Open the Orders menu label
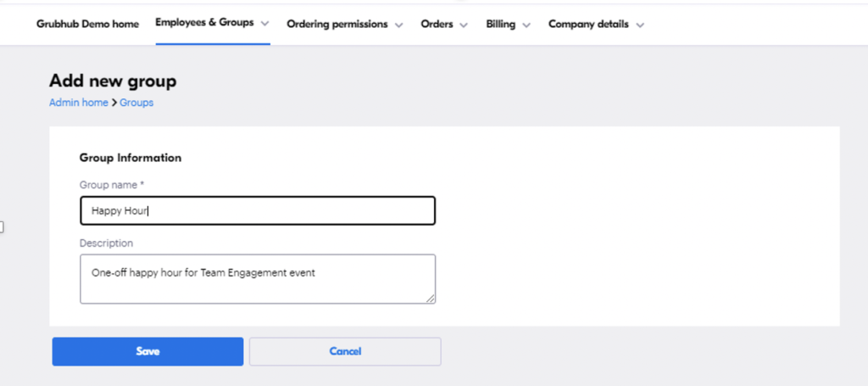Screen dimensions: 868x386 point(437,25)
